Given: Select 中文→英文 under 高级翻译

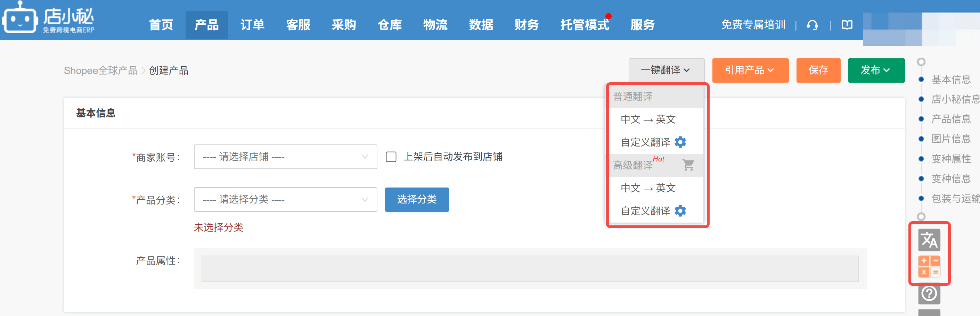Looking at the screenshot, I should [648, 188].
